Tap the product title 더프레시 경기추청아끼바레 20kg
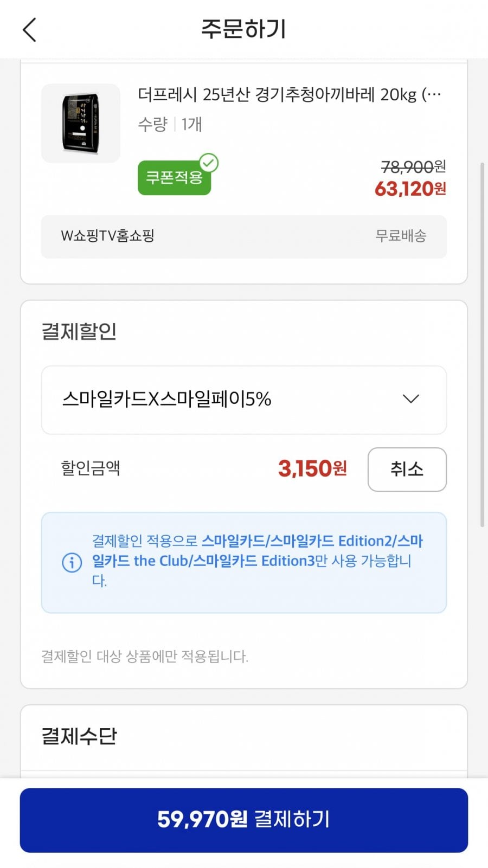 (x=289, y=95)
